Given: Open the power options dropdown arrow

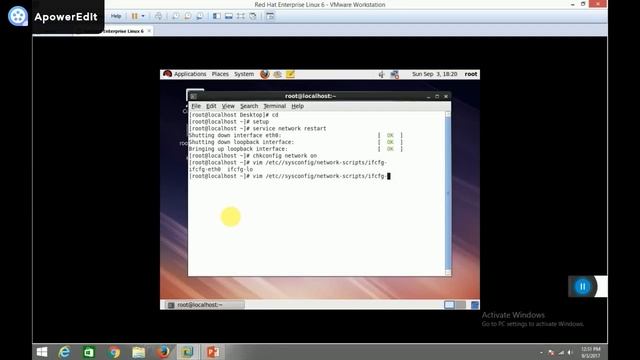Looking at the screenshot, I should pos(143,16).
